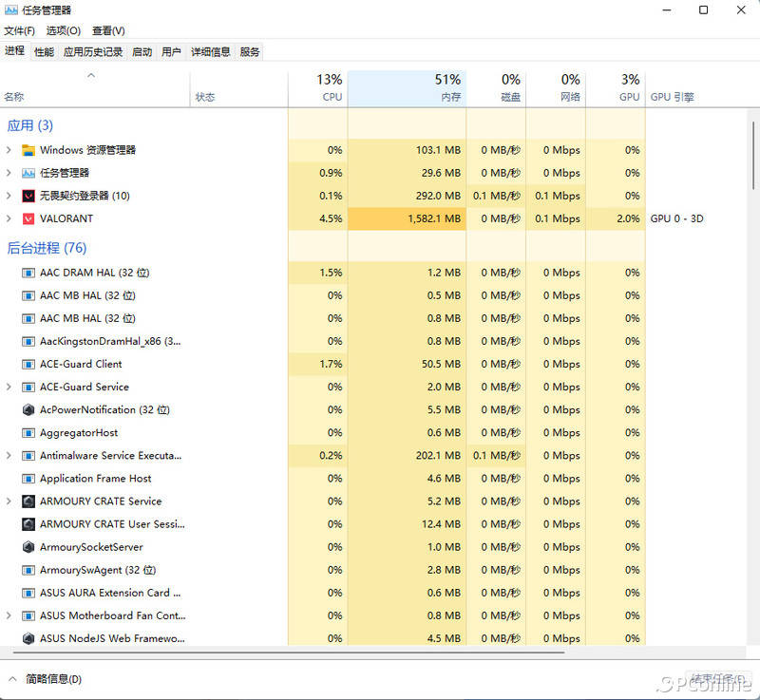Click the AAC DRAM HAL process icon

(28, 273)
